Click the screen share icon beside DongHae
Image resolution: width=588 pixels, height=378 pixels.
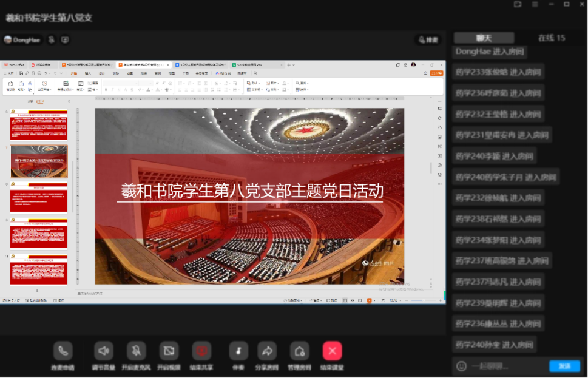65,39
